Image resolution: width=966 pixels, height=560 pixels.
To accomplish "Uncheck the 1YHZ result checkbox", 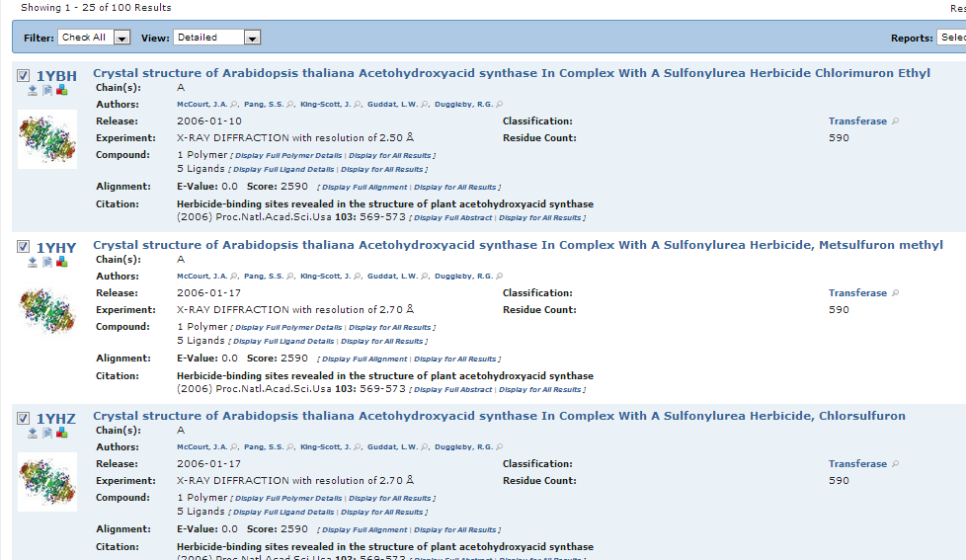I will click(23, 419).
